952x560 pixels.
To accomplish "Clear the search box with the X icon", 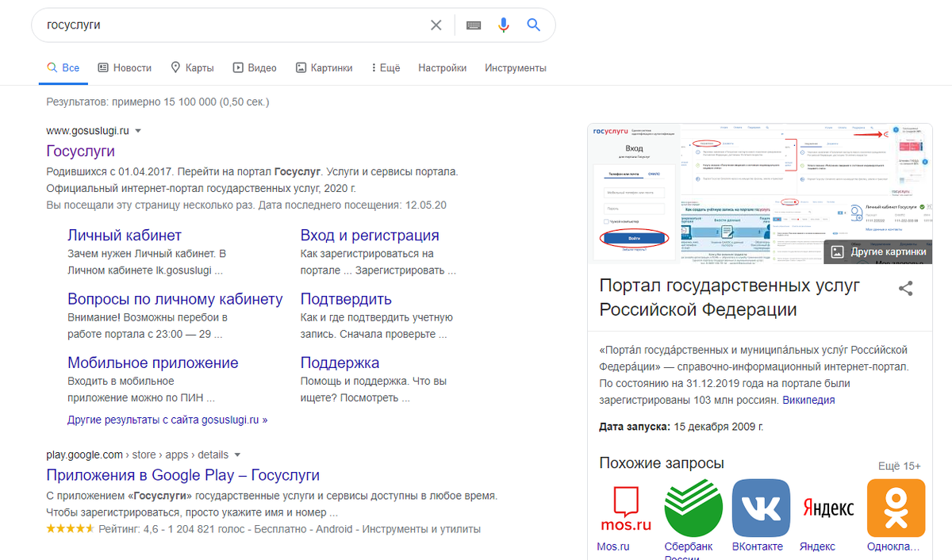I will click(436, 25).
